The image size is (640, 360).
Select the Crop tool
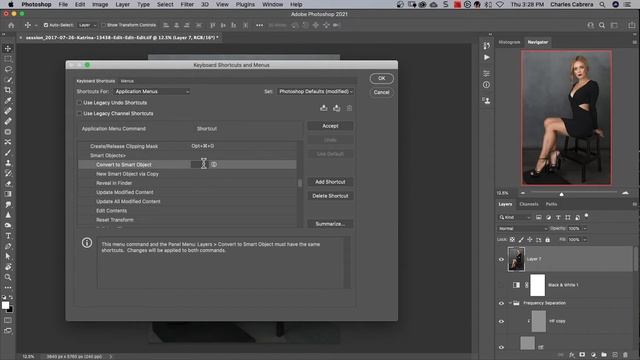coord(8,90)
